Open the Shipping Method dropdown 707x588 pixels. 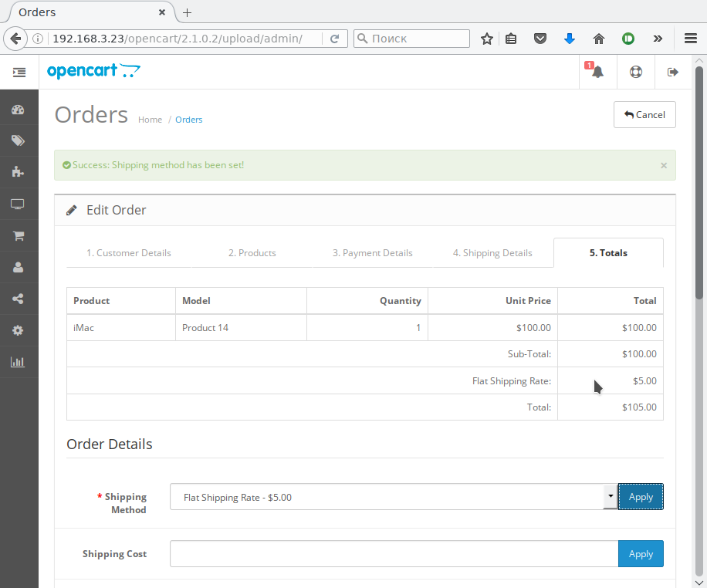(x=393, y=497)
